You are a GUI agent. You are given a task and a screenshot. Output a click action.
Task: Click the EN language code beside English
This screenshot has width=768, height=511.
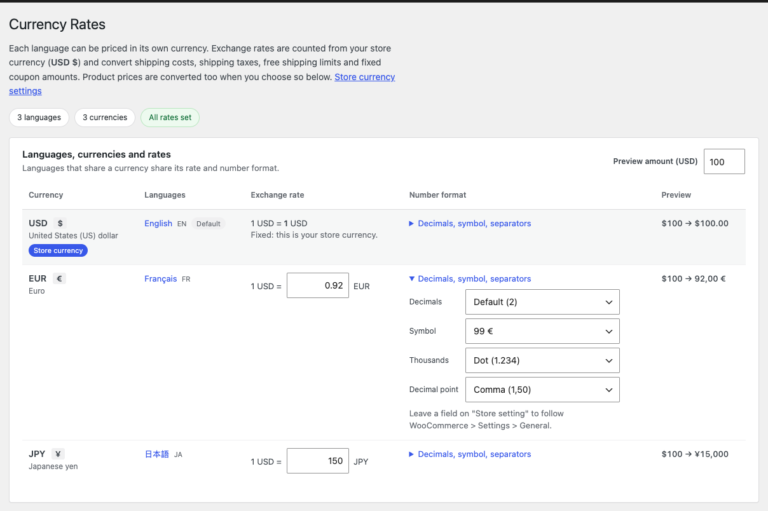182,224
